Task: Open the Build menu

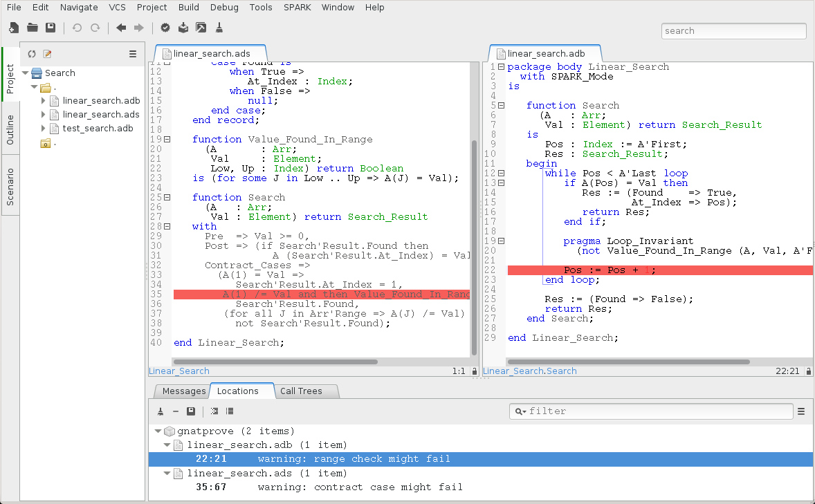Action: (x=188, y=8)
